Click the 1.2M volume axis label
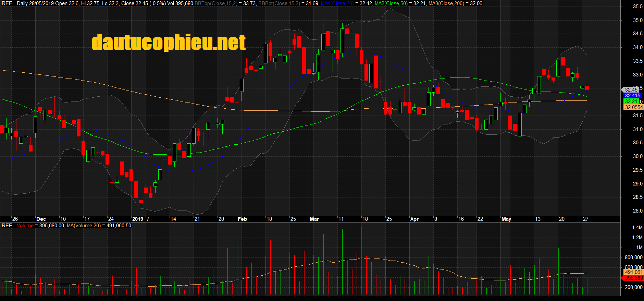644x301 pixels. pos(637,238)
